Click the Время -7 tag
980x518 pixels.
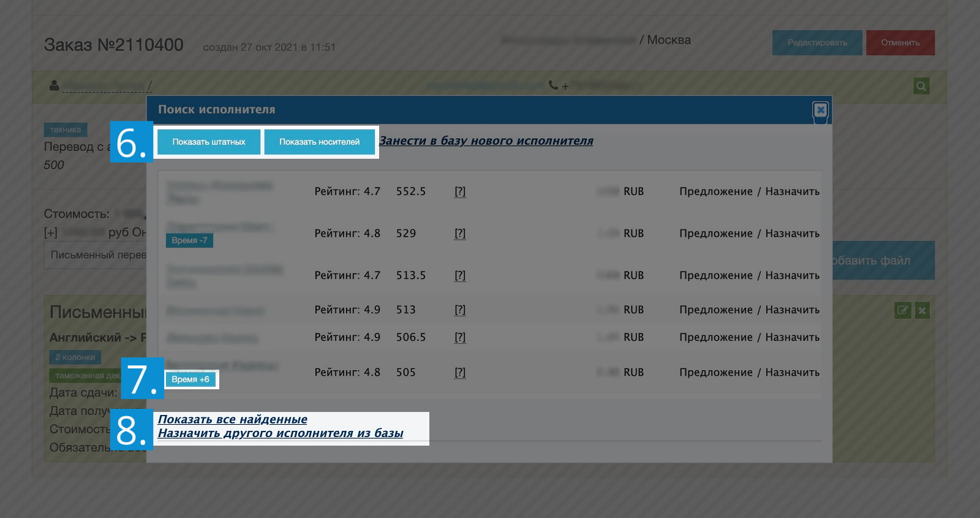tap(189, 240)
